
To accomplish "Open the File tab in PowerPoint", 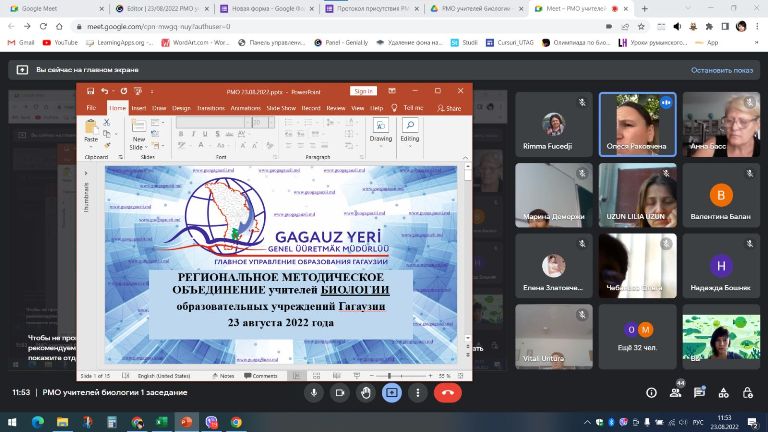I will (x=92, y=108).
